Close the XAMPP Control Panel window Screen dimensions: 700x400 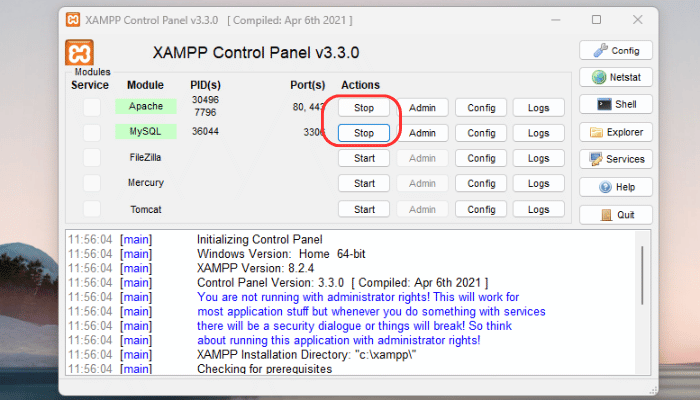pyautogui.click(x=638, y=20)
